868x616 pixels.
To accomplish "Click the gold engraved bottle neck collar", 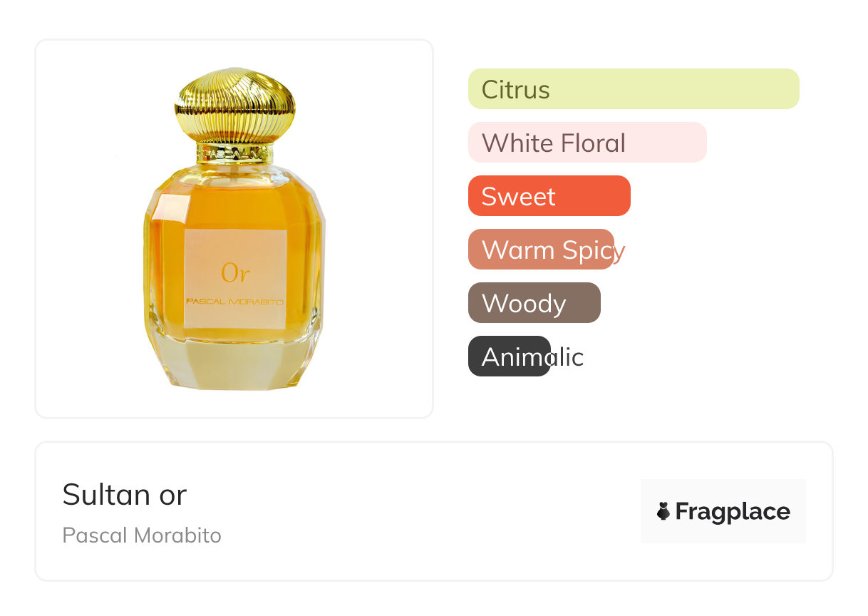I will coord(235,153).
